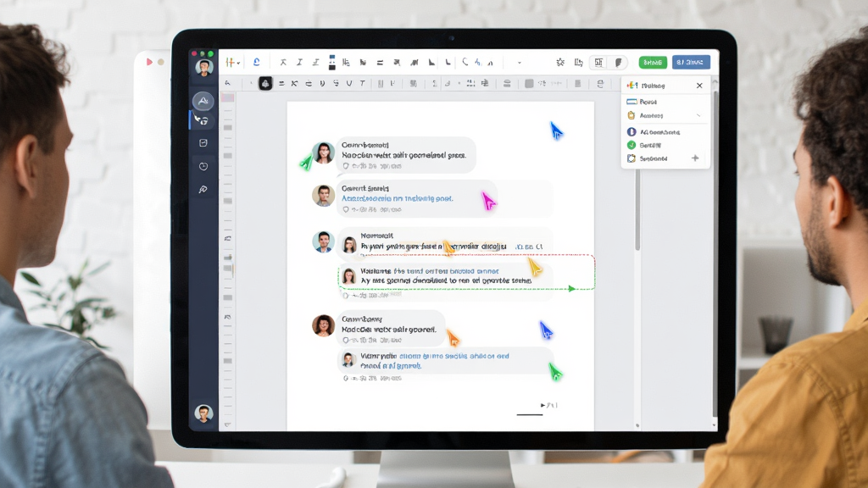Click the blue link text in the bottom reply

435,361
